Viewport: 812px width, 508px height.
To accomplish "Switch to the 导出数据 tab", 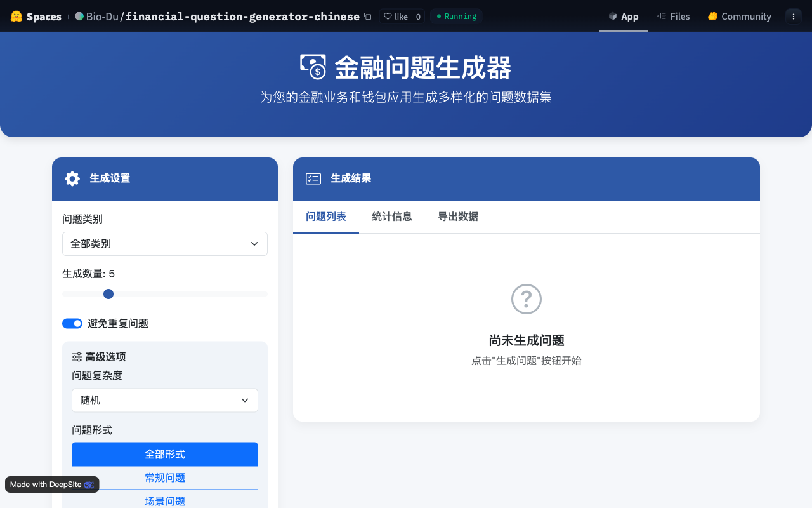I will [458, 217].
